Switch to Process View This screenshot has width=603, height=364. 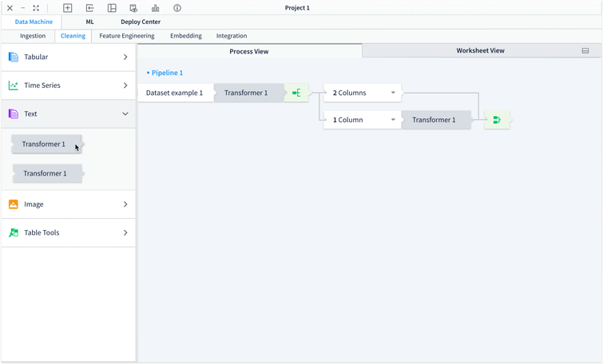249,51
